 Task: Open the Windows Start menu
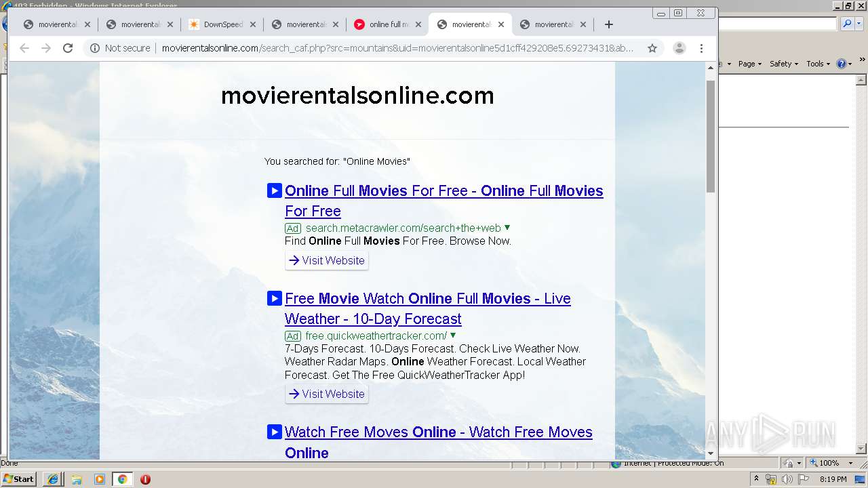(x=19, y=479)
